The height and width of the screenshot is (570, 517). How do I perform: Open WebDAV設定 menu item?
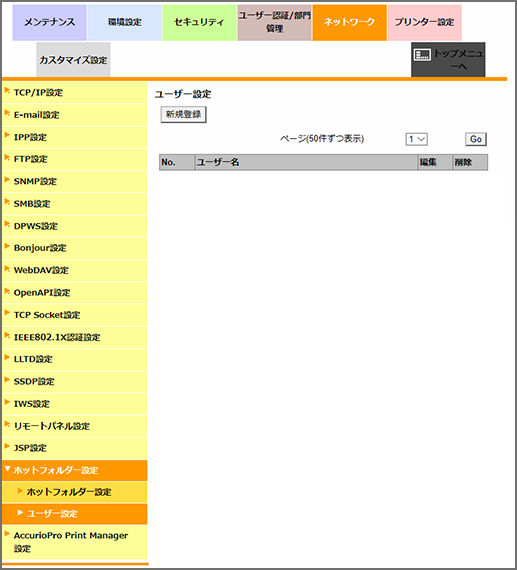[75, 270]
